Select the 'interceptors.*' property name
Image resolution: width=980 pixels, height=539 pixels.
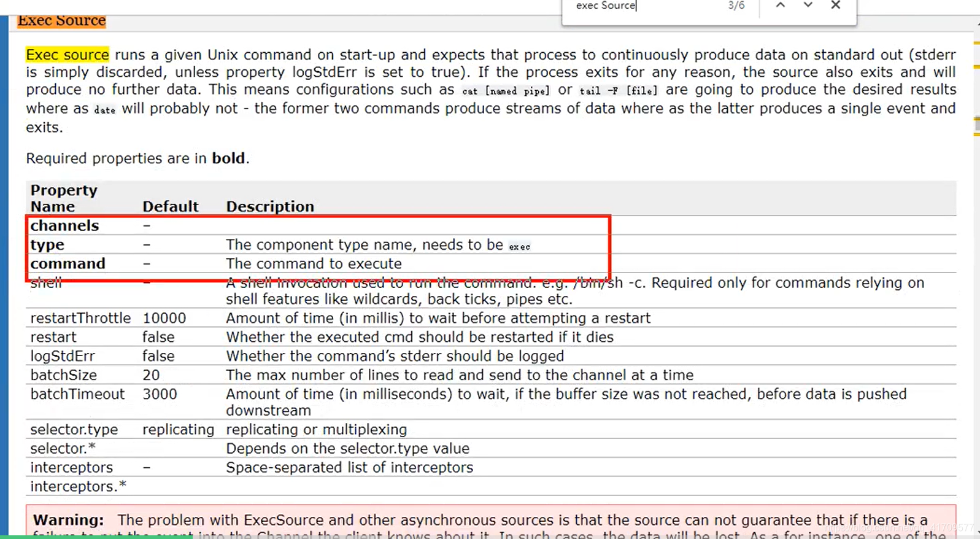(x=79, y=486)
